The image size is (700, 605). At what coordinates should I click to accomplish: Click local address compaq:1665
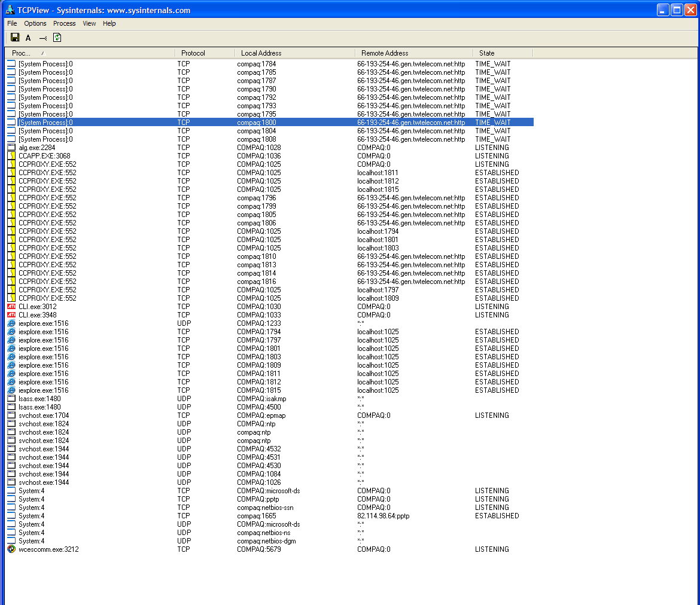click(x=257, y=516)
